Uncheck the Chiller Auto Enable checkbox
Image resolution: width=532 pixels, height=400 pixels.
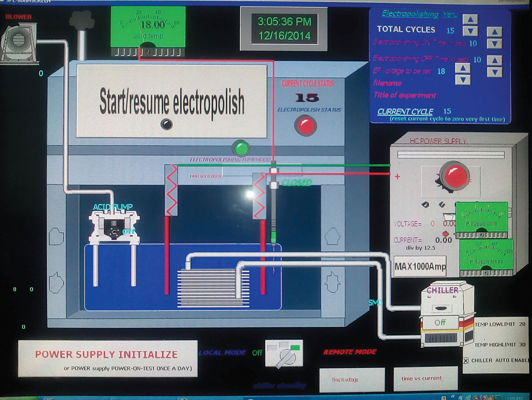466,361
